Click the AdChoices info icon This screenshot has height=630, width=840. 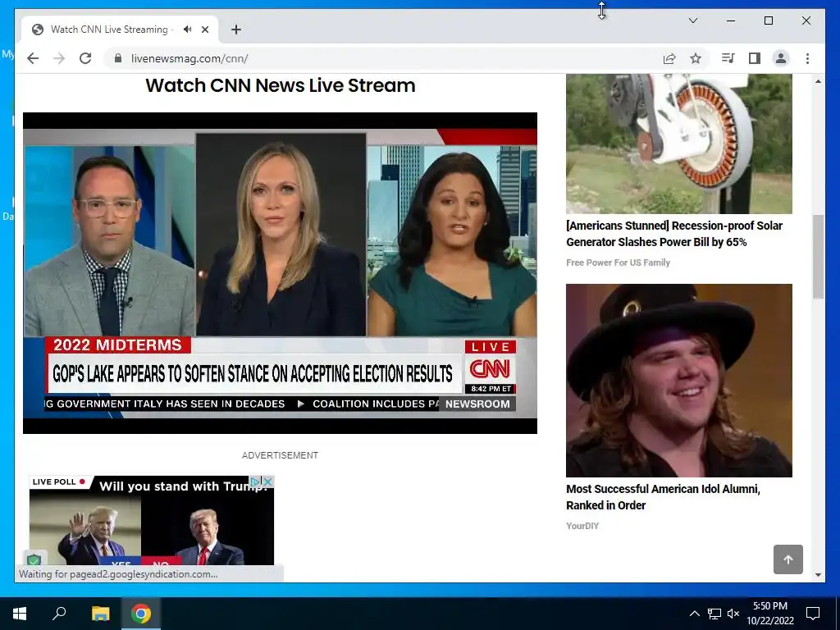256,482
